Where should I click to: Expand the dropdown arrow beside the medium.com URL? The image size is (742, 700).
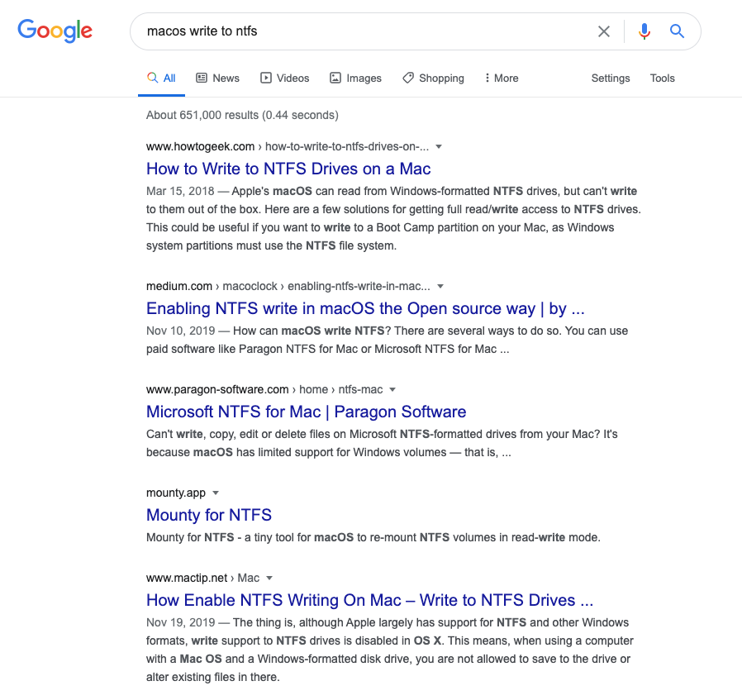pyautogui.click(x=440, y=286)
